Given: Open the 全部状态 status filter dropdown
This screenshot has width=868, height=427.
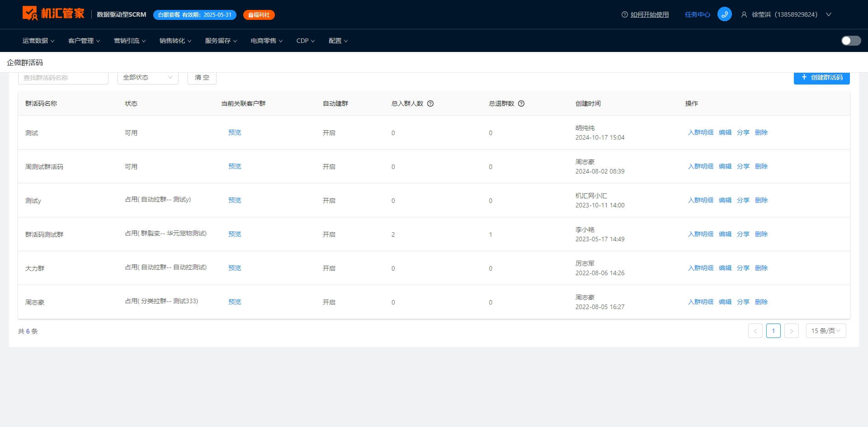Looking at the screenshot, I should pos(148,78).
